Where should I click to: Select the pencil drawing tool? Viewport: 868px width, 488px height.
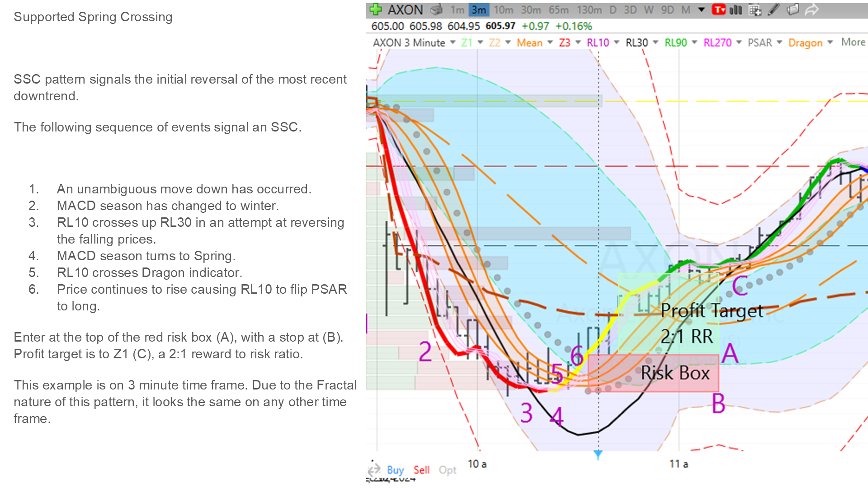(x=773, y=9)
